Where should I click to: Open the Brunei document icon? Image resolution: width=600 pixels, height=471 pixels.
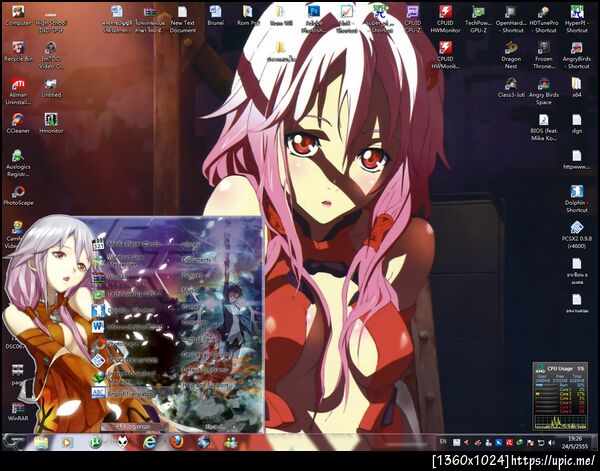[215, 16]
